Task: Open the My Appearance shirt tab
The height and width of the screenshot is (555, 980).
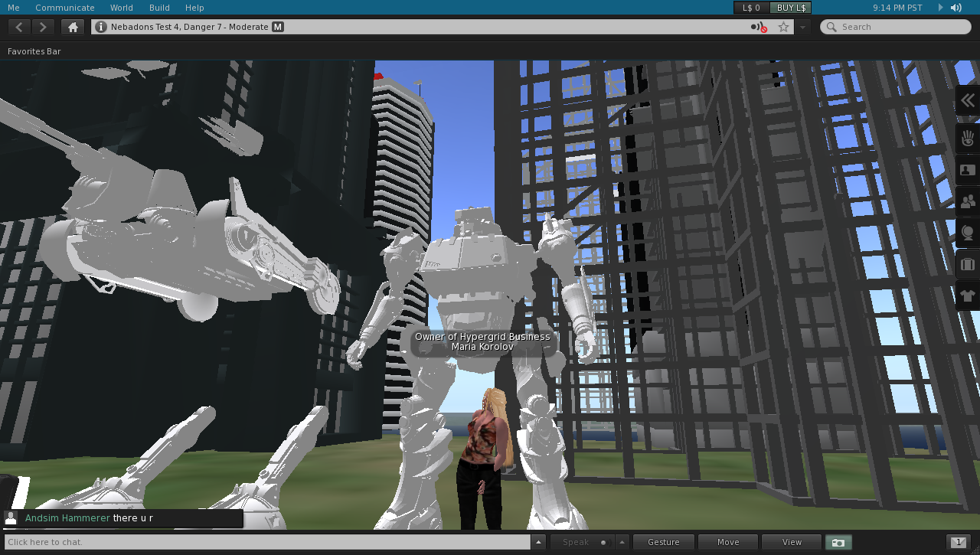Action: coord(968,295)
